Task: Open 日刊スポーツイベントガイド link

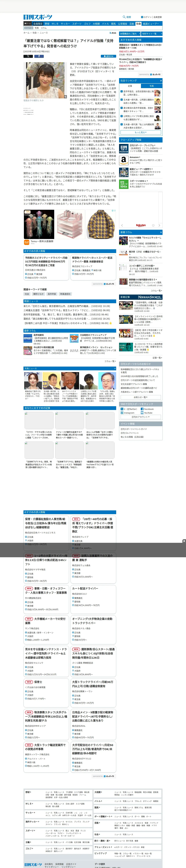Action: tap(134, 429)
